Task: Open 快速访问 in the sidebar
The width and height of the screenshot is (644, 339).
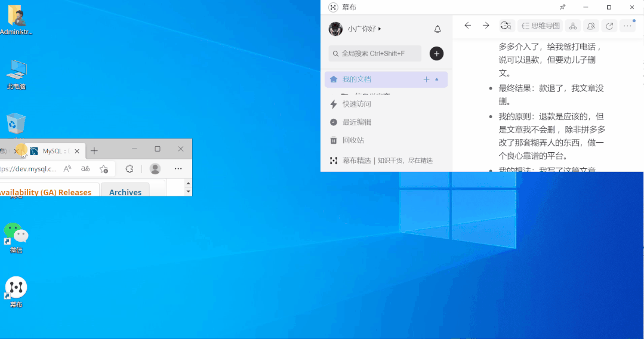Action: tap(356, 104)
